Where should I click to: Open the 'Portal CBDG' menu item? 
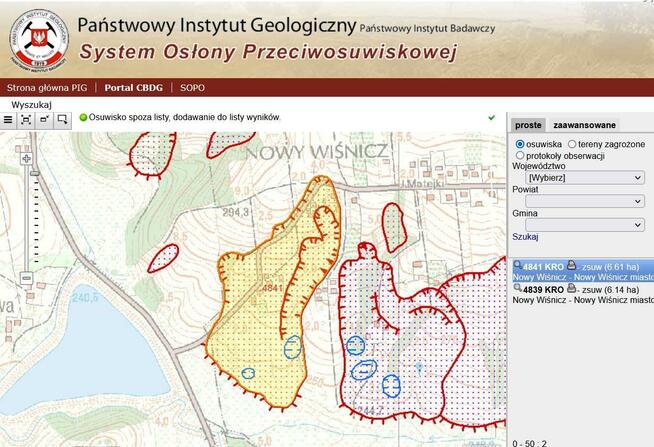click(x=135, y=87)
